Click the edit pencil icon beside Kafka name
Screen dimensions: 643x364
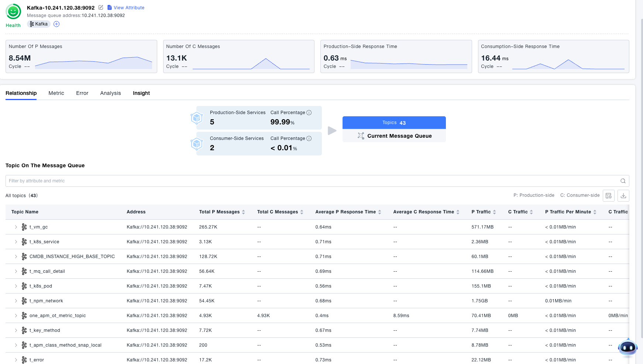click(100, 7)
